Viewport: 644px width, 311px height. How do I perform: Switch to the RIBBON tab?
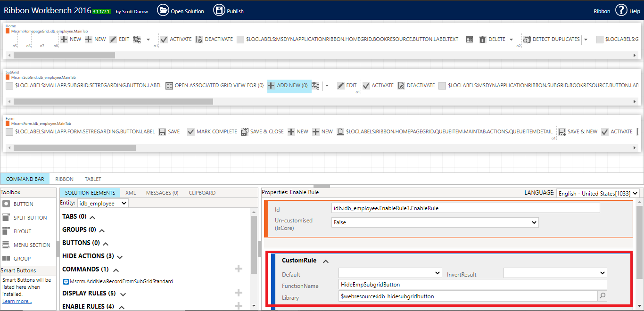(x=64, y=179)
